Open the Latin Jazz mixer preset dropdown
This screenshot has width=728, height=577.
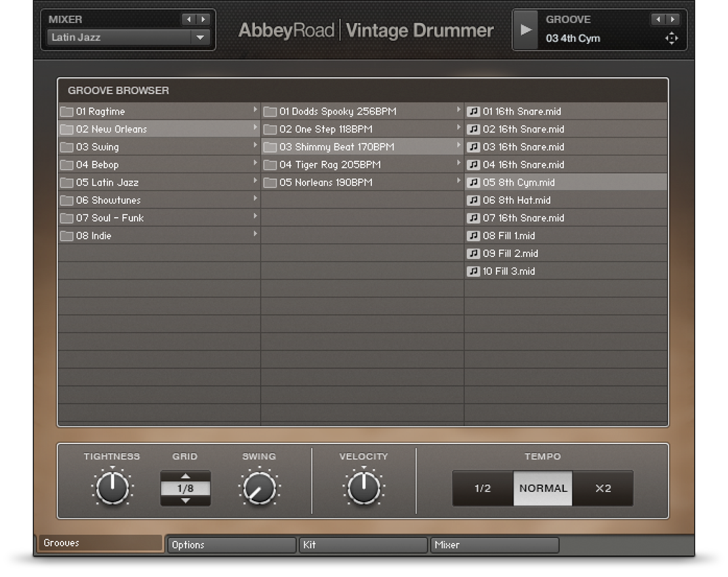128,37
